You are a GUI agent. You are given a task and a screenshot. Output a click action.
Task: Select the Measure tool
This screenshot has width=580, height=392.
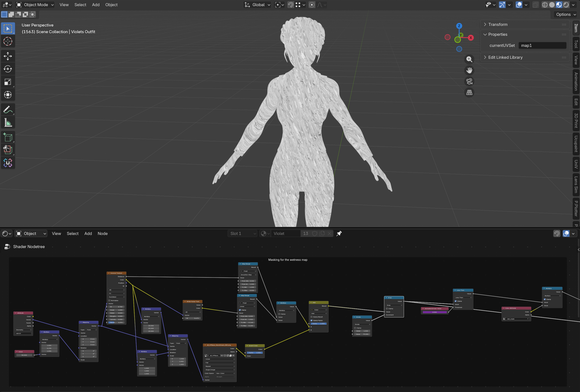click(8, 122)
